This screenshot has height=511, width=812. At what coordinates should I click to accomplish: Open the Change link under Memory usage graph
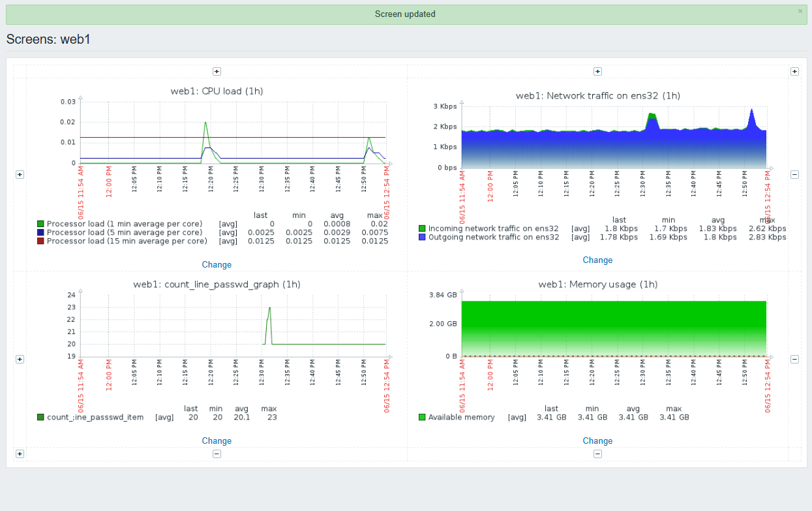coord(597,441)
